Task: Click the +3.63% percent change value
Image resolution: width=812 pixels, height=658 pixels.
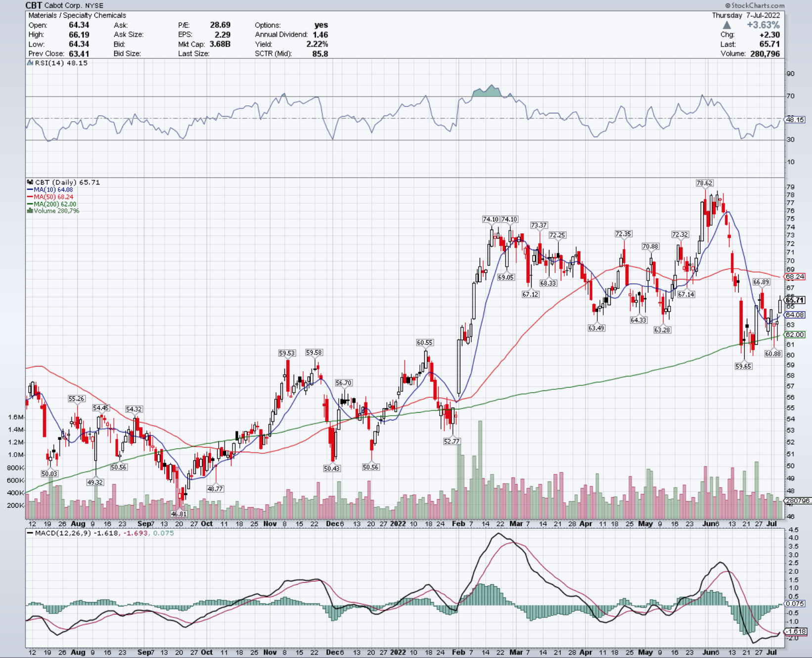Action: pos(763,25)
